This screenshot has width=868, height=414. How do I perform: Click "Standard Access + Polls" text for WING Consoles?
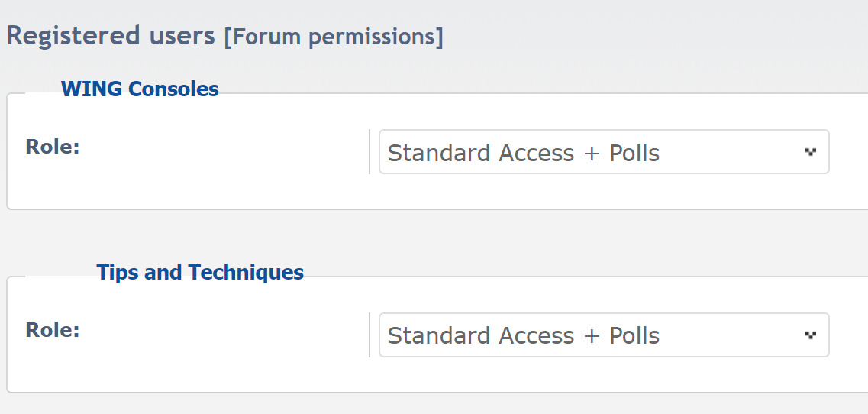(523, 153)
